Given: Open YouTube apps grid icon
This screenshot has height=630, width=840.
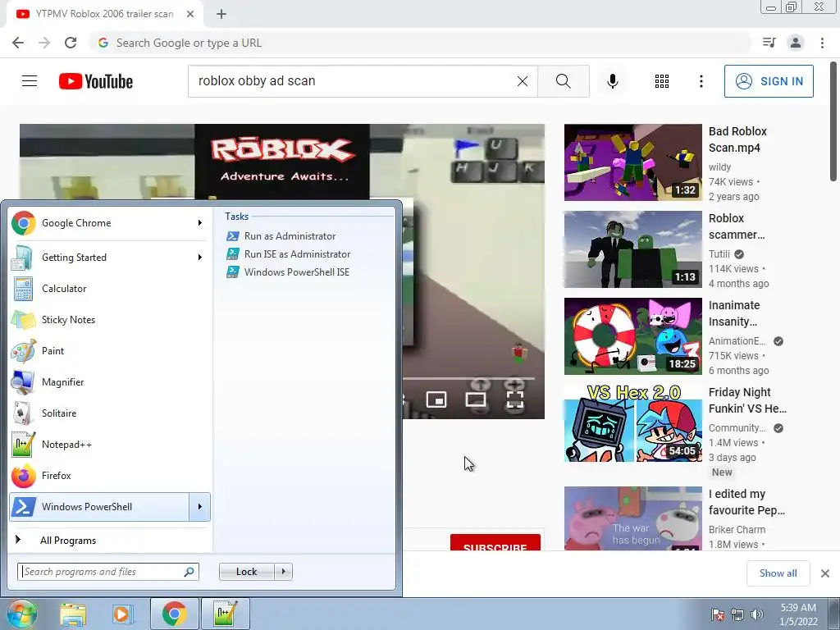Looking at the screenshot, I should (x=662, y=81).
